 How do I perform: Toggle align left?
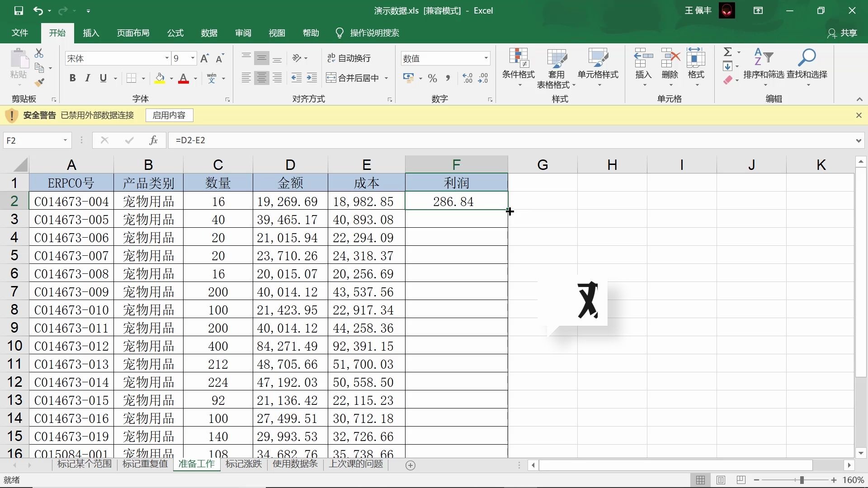(246, 78)
